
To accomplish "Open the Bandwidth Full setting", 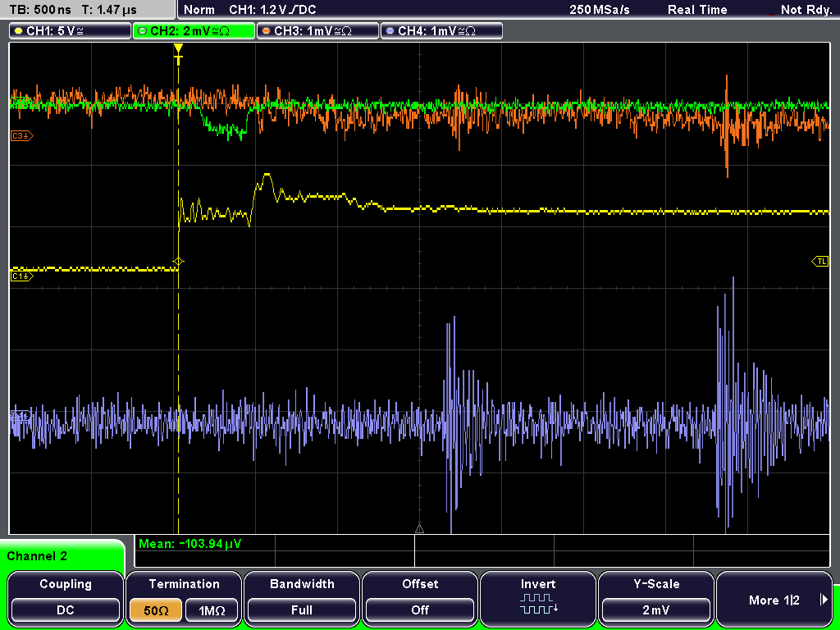I will [x=302, y=610].
